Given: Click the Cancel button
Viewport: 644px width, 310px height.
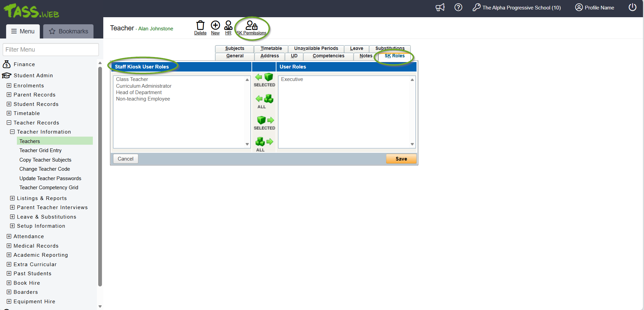Looking at the screenshot, I should click(x=126, y=159).
